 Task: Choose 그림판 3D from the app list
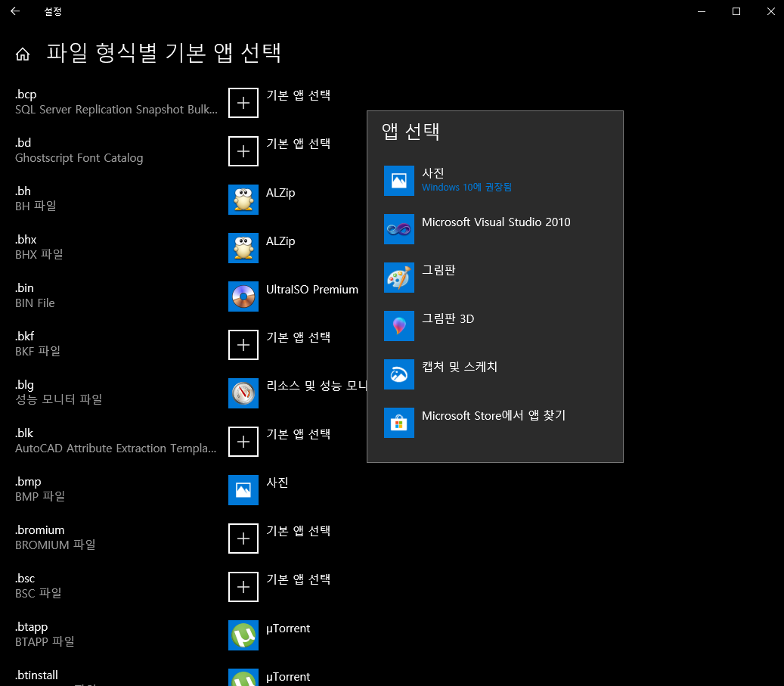[495, 326]
